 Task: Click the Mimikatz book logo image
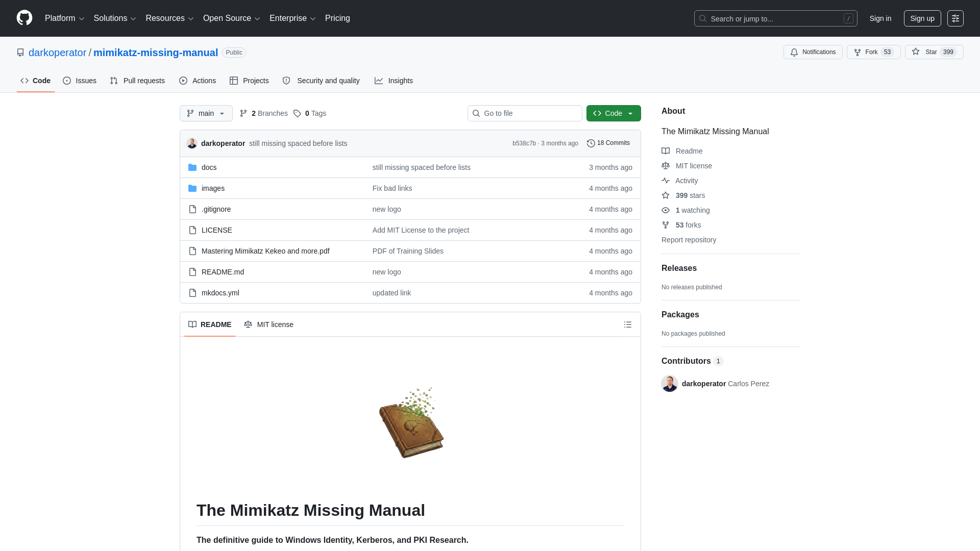(x=411, y=422)
